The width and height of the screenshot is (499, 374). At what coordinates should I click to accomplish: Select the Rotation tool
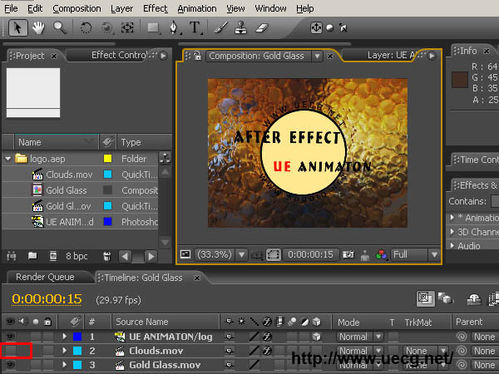tap(86, 28)
